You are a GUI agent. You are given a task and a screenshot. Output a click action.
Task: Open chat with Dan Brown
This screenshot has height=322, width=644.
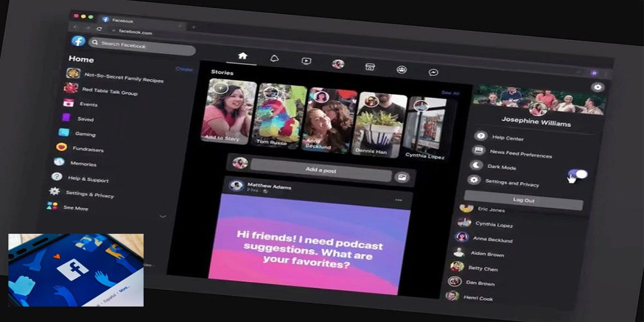pos(480,283)
